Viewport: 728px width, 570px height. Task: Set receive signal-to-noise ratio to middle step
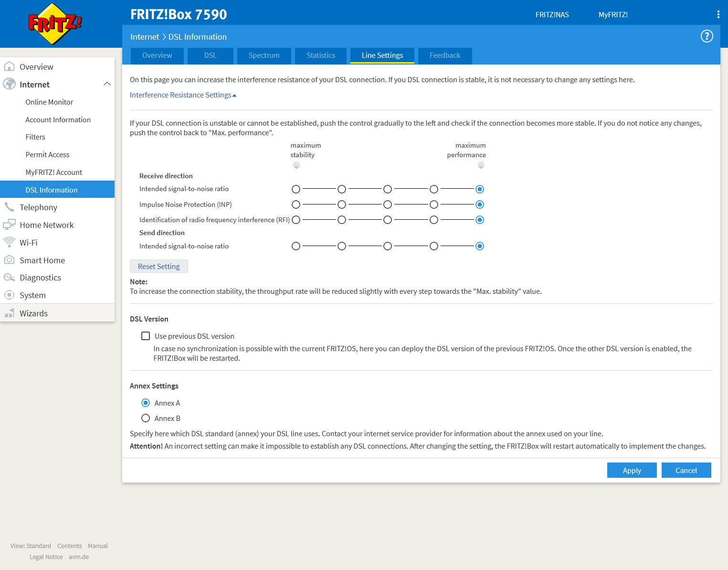click(x=388, y=189)
